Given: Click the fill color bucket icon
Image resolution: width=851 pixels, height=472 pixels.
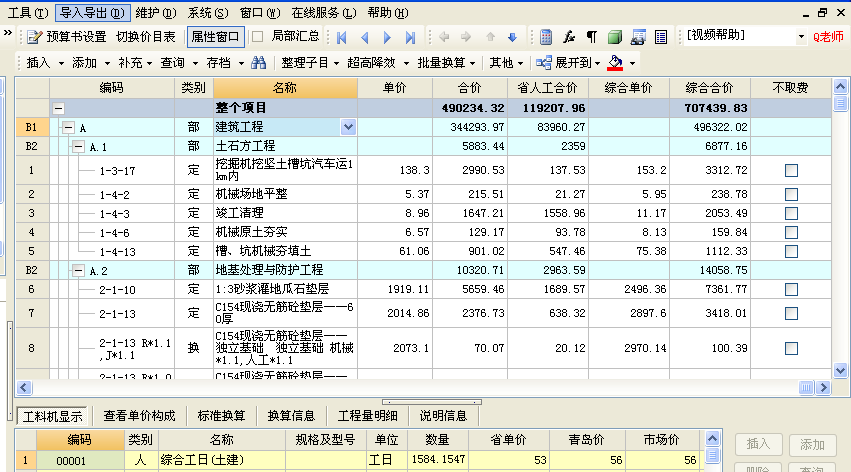Looking at the screenshot, I should [615, 63].
